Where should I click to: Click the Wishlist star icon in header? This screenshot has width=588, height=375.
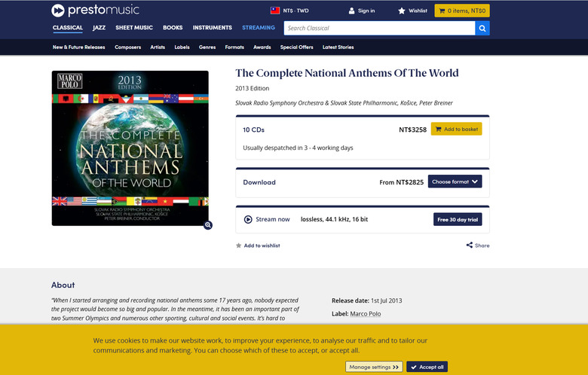[x=402, y=11]
